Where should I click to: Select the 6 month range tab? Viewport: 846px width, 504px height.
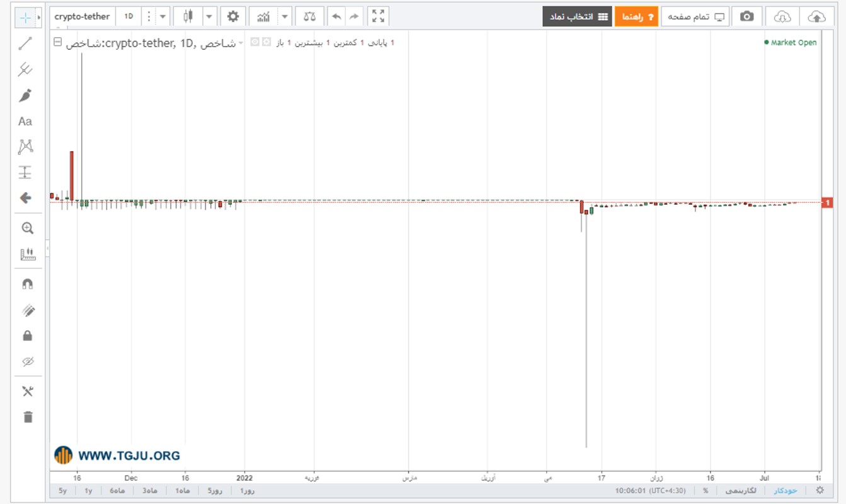(x=117, y=490)
